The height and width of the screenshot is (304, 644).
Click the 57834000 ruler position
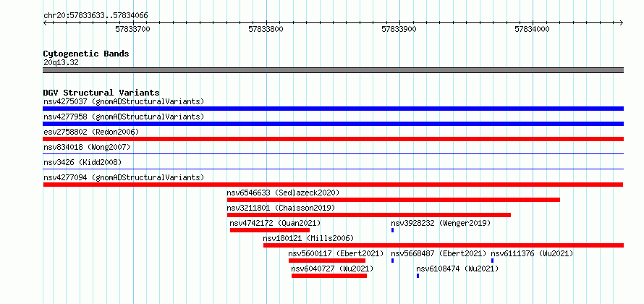click(533, 29)
